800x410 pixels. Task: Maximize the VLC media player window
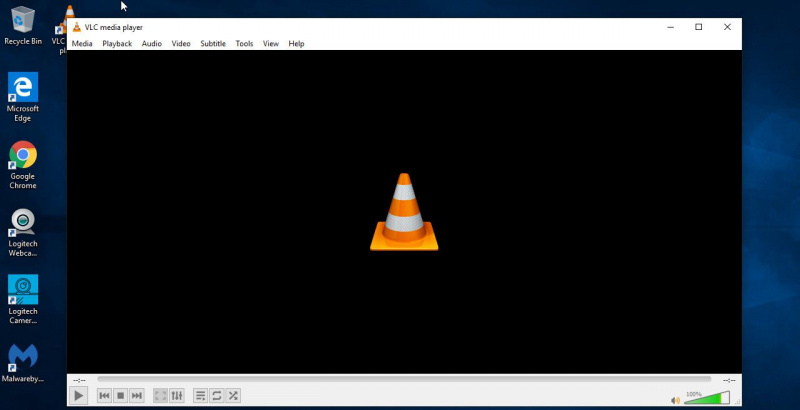(698, 27)
